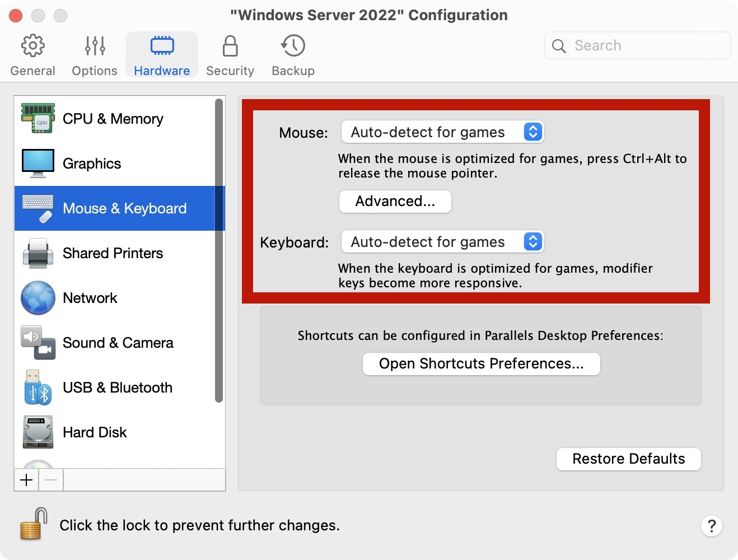
Task: Switch to the Options tab
Action: [x=95, y=55]
